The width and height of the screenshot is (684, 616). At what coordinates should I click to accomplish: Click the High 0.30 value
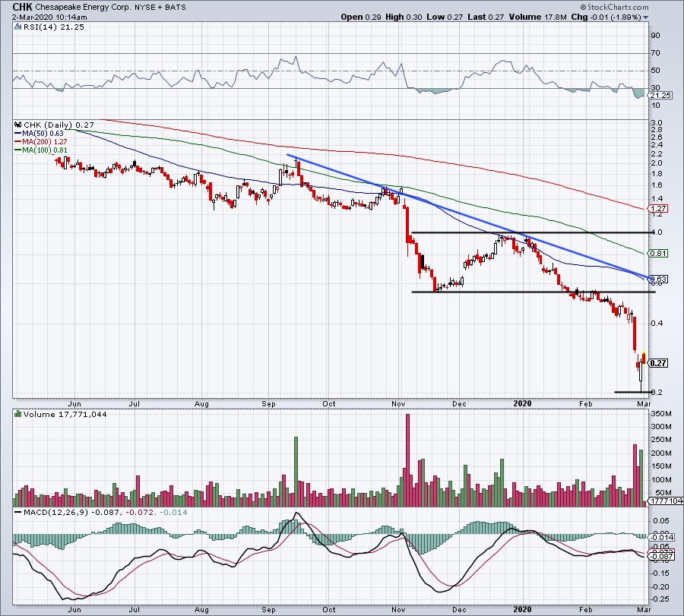coord(404,17)
